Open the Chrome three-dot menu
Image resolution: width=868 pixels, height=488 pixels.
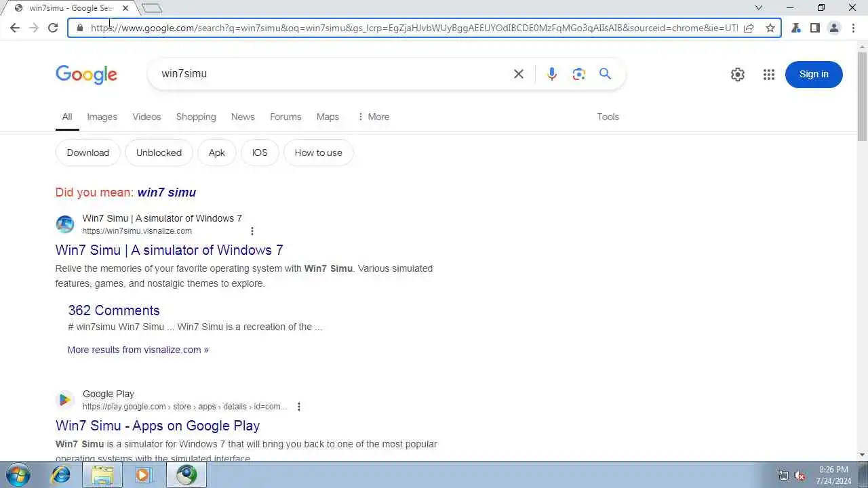pos(853,28)
